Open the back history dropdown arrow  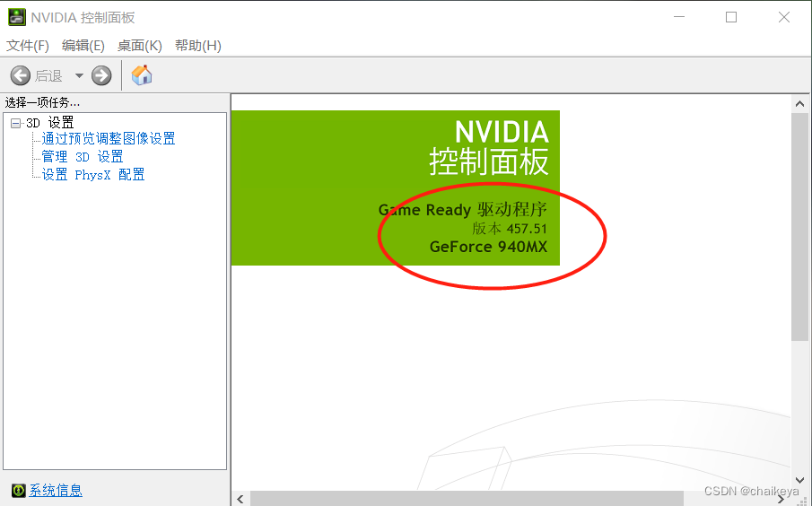point(79,75)
